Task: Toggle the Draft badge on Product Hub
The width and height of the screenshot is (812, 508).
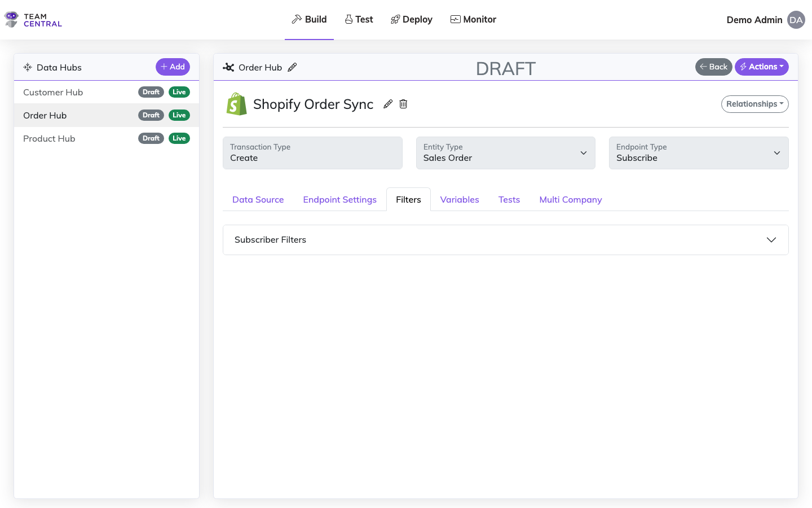Action: coord(151,138)
